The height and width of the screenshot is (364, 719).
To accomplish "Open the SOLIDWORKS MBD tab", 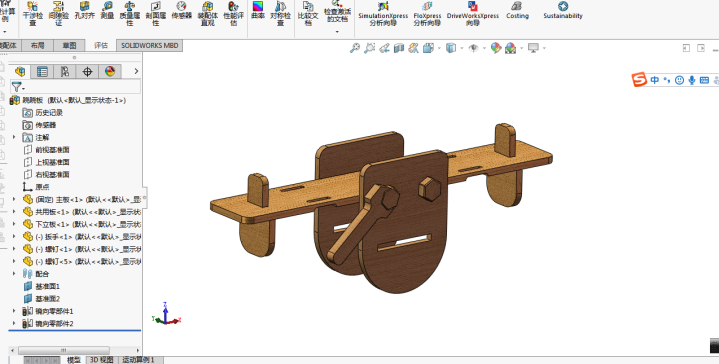I will 149,45.
